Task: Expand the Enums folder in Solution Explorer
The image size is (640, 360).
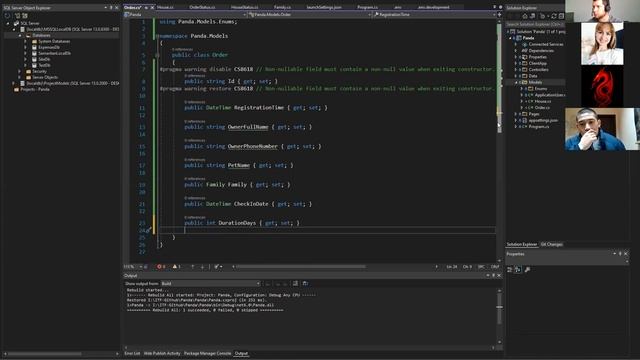Action: pyautogui.click(x=522, y=89)
